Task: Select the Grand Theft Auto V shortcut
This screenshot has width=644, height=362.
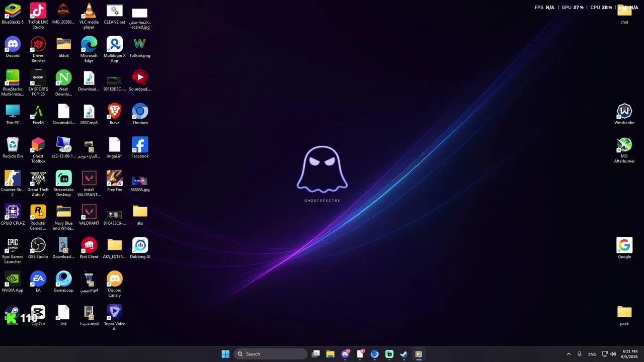Action: click(38, 184)
